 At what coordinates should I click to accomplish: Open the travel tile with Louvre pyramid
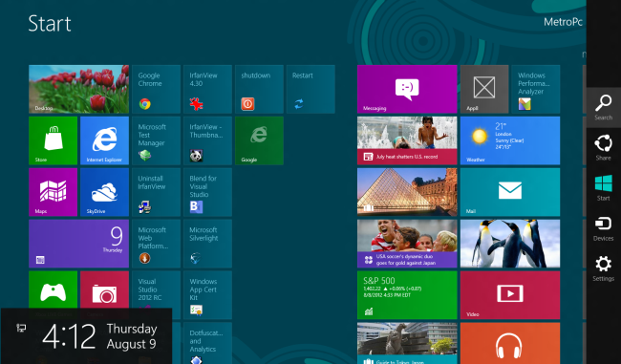[x=407, y=192]
